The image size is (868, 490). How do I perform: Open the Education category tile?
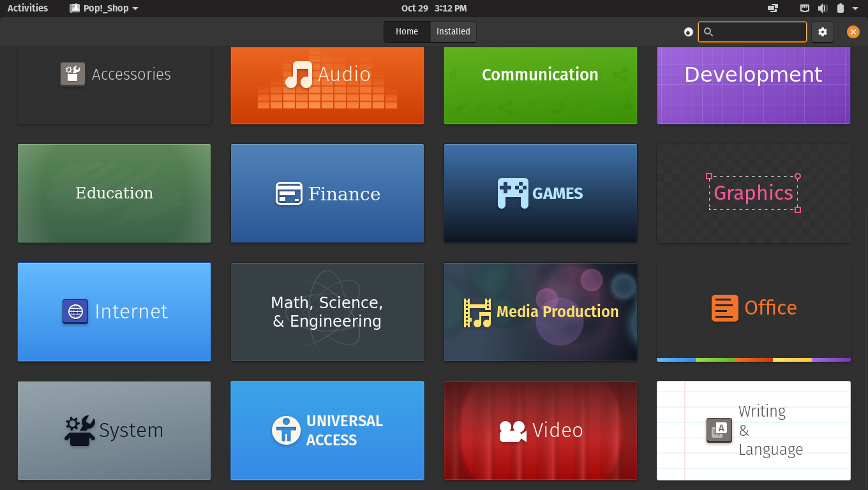click(114, 193)
